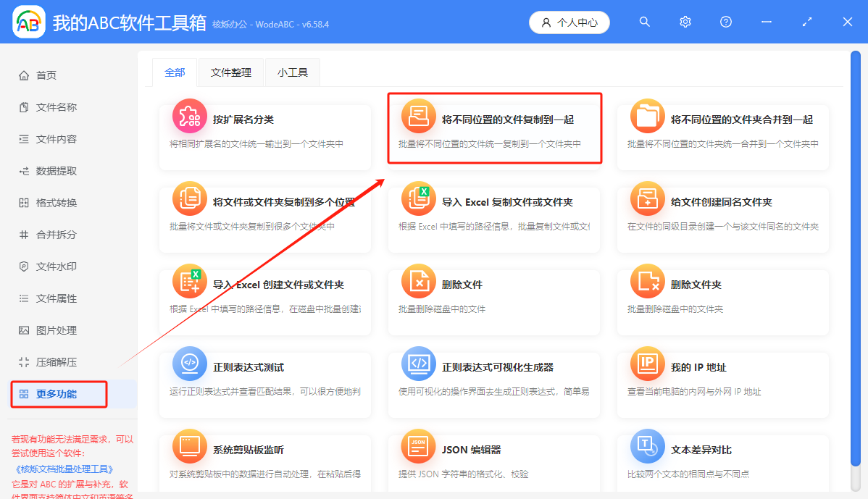Screen dimensions: 868x499
Task: Open the help question mark icon
Action: click(725, 22)
